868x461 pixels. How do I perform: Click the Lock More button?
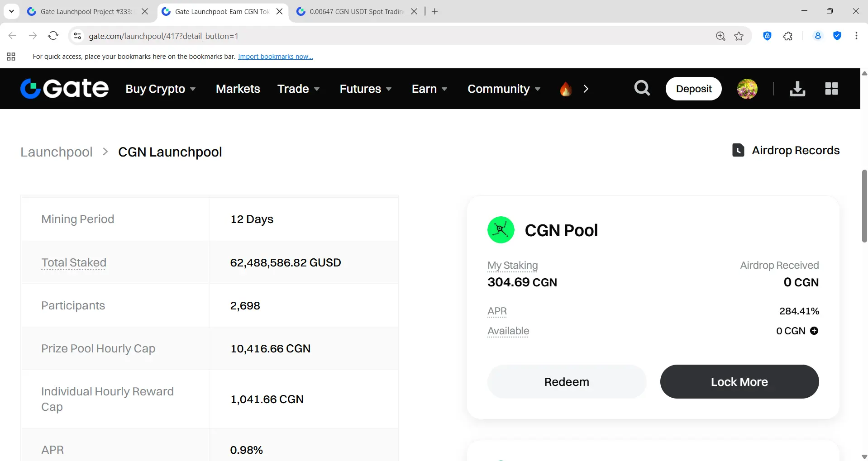pyautogui.click(x=739, y=382)
